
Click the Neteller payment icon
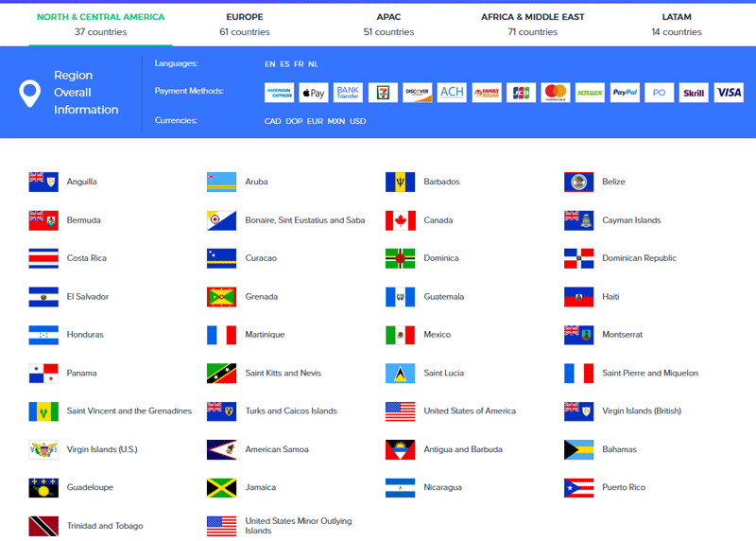pyautogui.click(x=590, y=93)
